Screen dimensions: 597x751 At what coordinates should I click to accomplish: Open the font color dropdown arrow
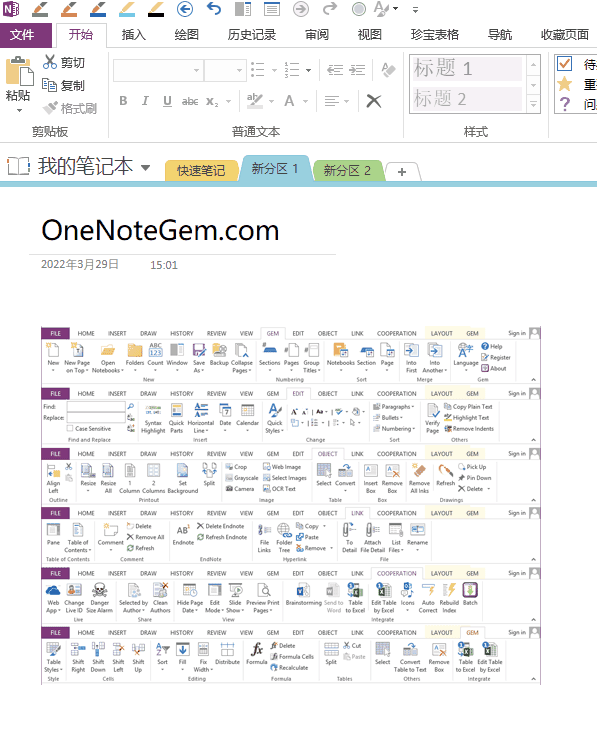(x=306, y=101)
